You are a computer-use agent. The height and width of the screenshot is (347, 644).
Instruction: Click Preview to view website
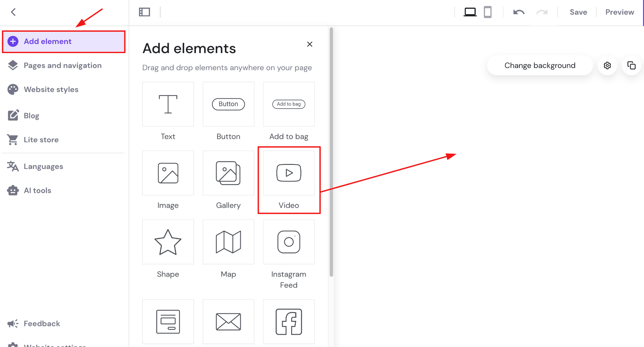619,12
